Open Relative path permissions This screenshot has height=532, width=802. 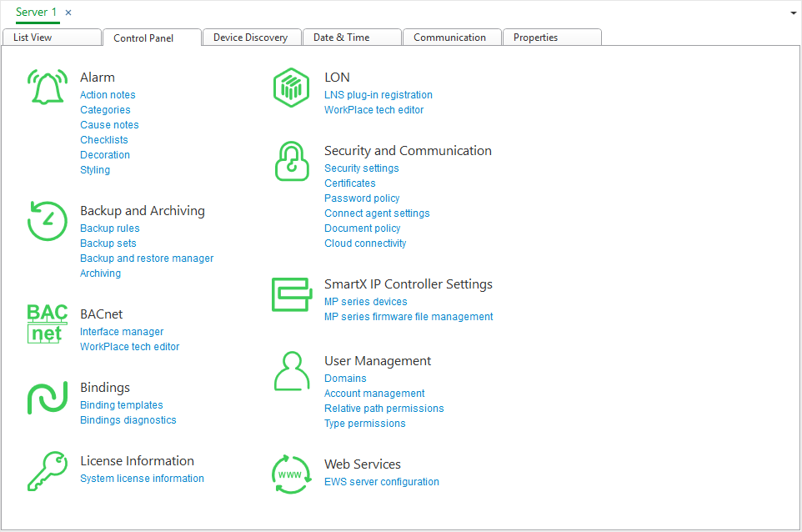point(383,409)
